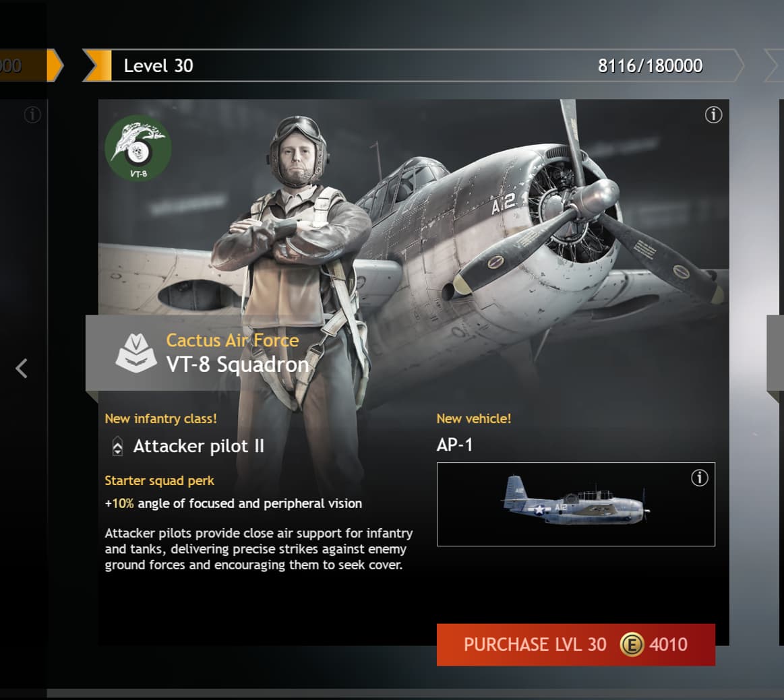Click the next squad card edge
This screenshot has width=784, height=700.
[x=775, y=353]
